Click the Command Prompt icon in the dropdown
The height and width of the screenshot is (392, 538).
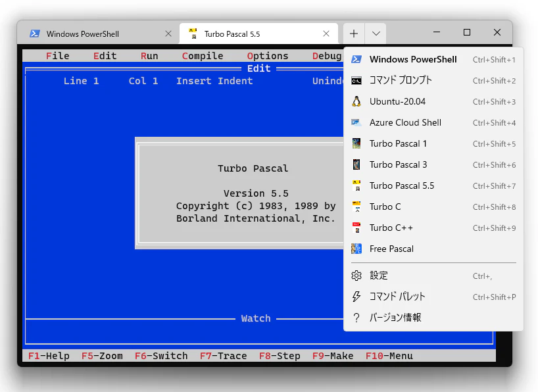tap(356, 81)
